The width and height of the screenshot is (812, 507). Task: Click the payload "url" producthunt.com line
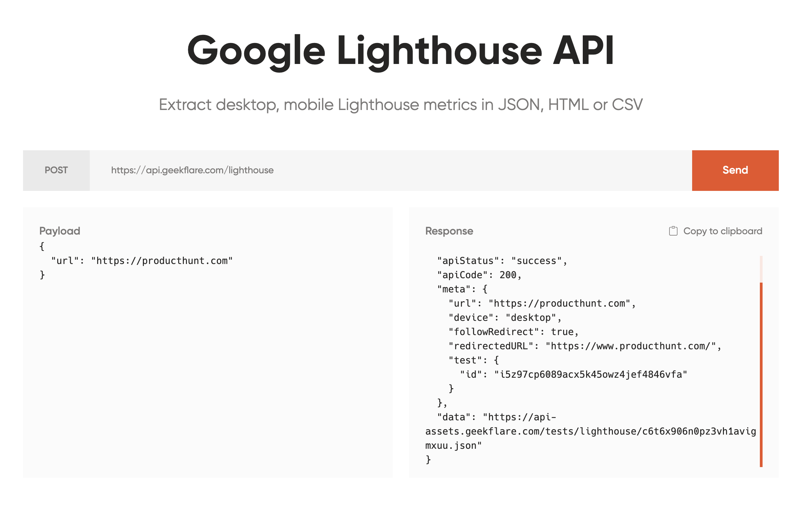[x=142, y=261]
